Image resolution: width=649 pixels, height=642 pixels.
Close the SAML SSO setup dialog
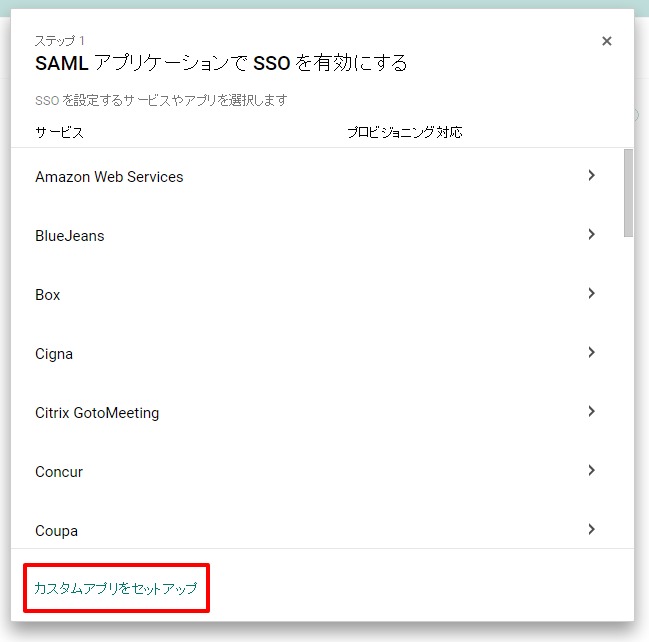606,41
